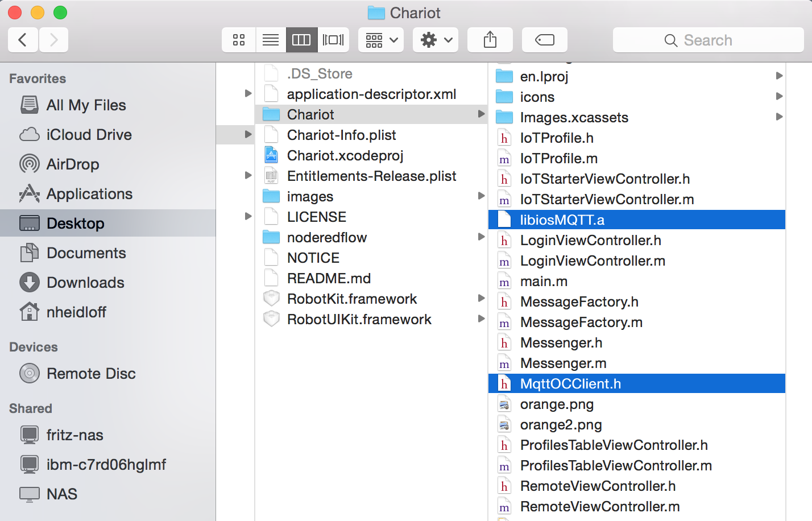This screenshot has width=812, height=521.
Task: Select main.m file
Action: pos(637,281)
